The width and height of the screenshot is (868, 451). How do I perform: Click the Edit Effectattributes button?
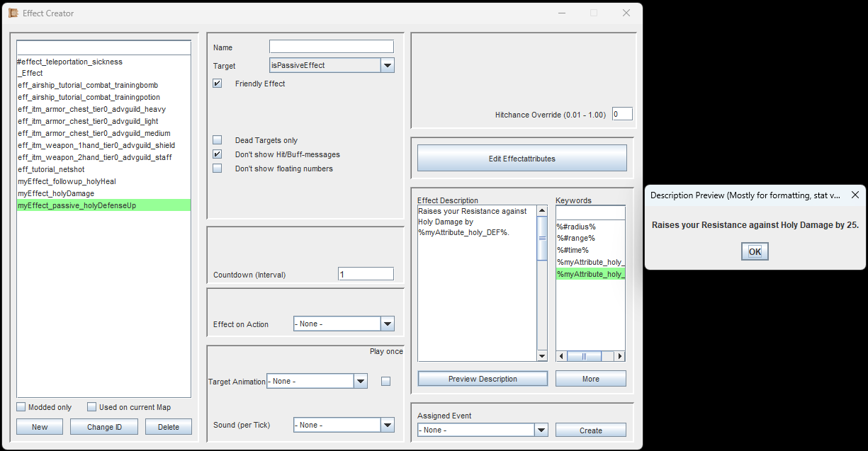522,159
